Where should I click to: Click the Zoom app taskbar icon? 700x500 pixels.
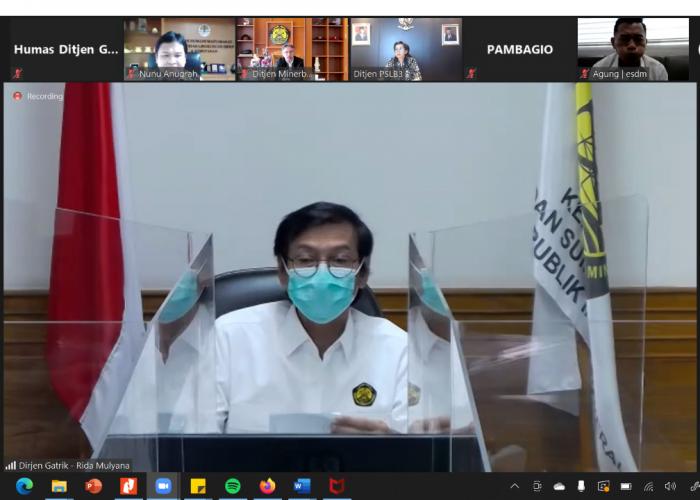pos(163,486)
